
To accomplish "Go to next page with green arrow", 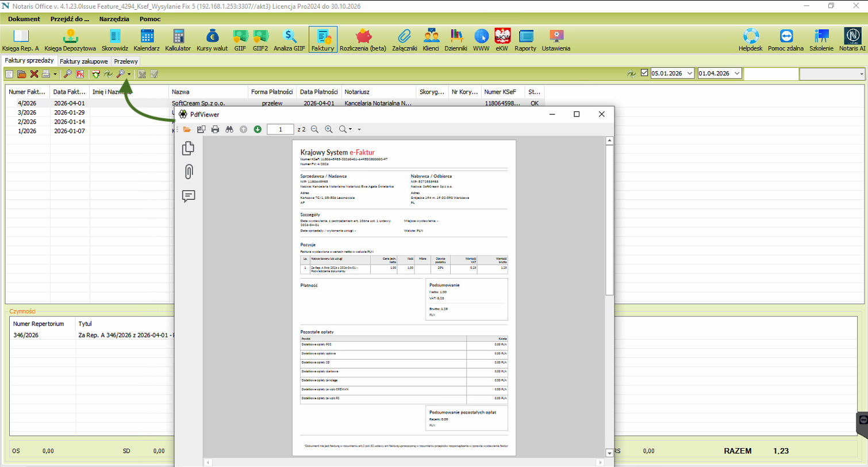I will pos(258,130).
